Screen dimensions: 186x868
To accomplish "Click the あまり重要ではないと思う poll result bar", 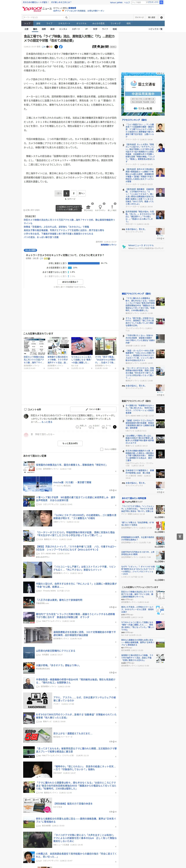I will click(69, 272).
